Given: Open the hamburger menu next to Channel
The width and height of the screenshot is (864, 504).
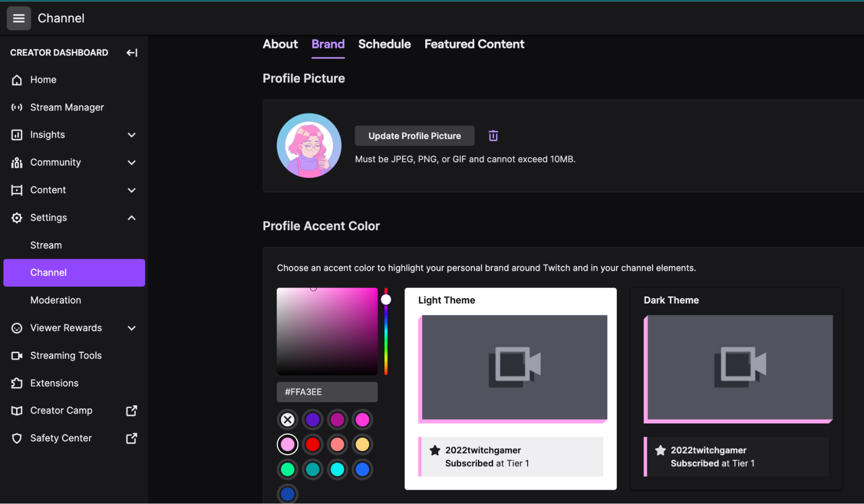Looking at the screenshot, I should click(x=19, y=18).
